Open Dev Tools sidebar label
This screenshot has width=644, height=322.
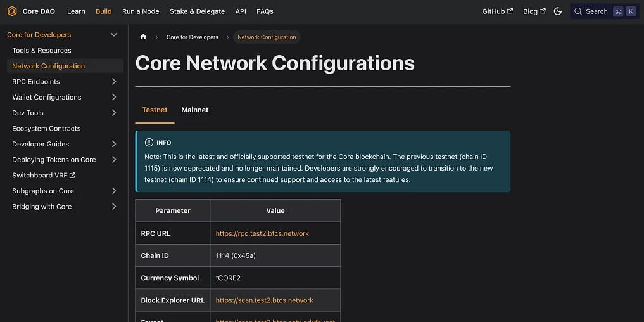coord(27,113)
